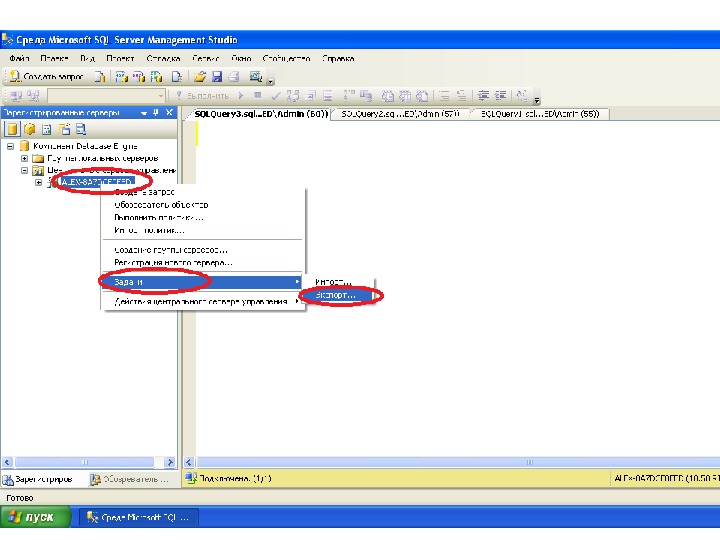Switch to the SQLQuery1.sql tab

tap(540, 114)
